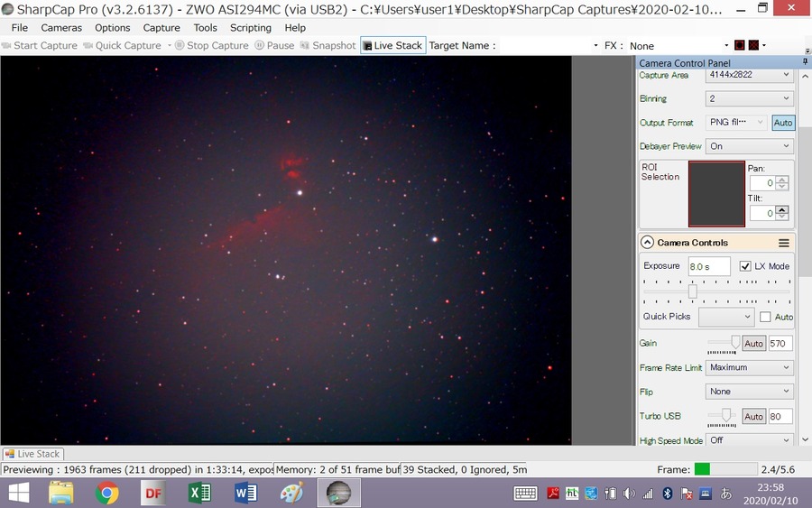Image resolution: width=812 pixels, height=508 pixels.
Task: Open the Camera Controls hamburger menu
Action: tap(784, 243)
